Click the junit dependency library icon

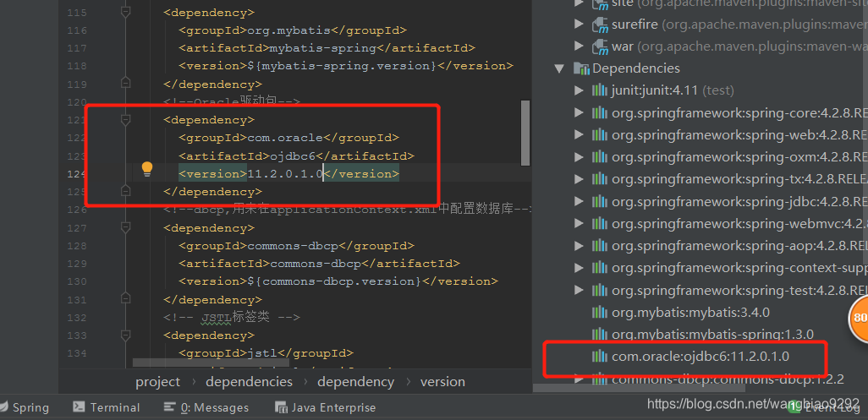pyautogui.click(x=600, y=90)
